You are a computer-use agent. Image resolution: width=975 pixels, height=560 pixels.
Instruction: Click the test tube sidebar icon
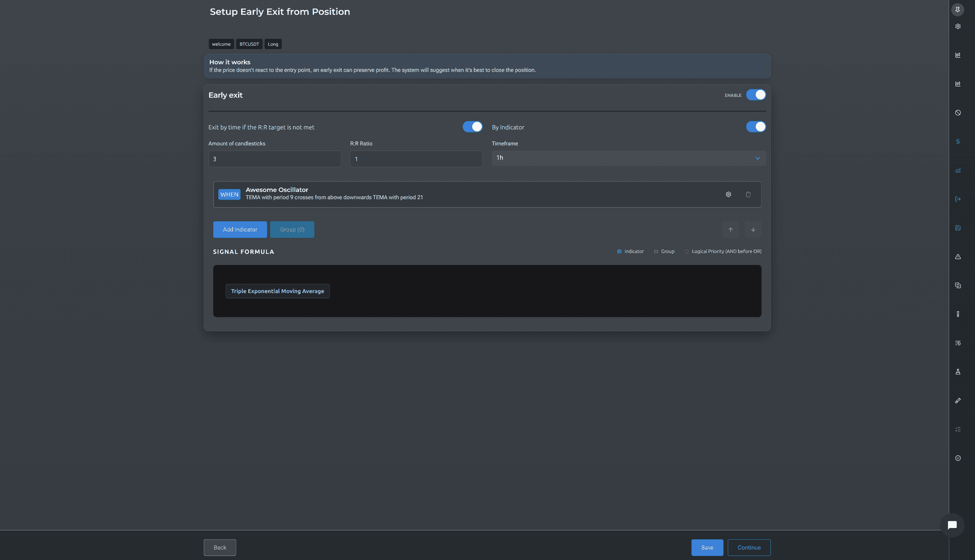pos(958,314)
